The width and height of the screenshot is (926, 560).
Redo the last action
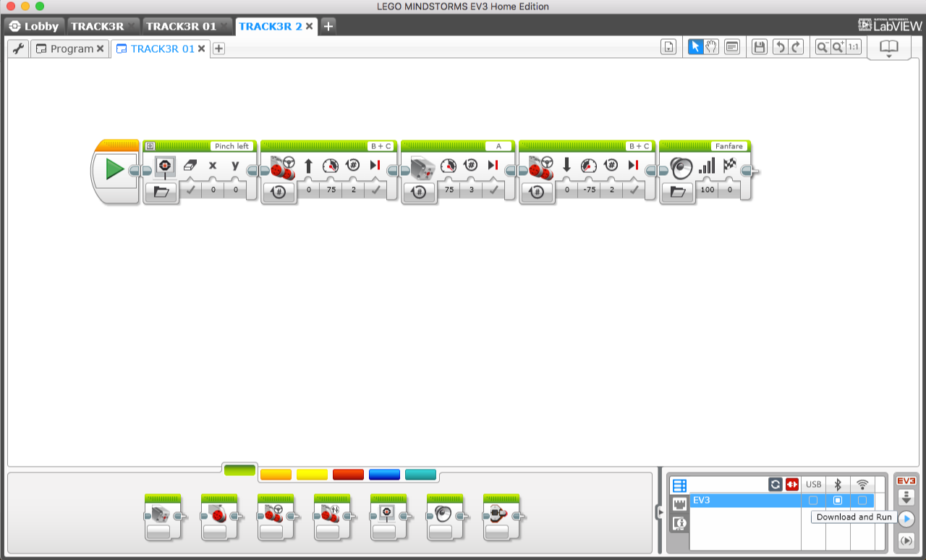coord(796,47)
